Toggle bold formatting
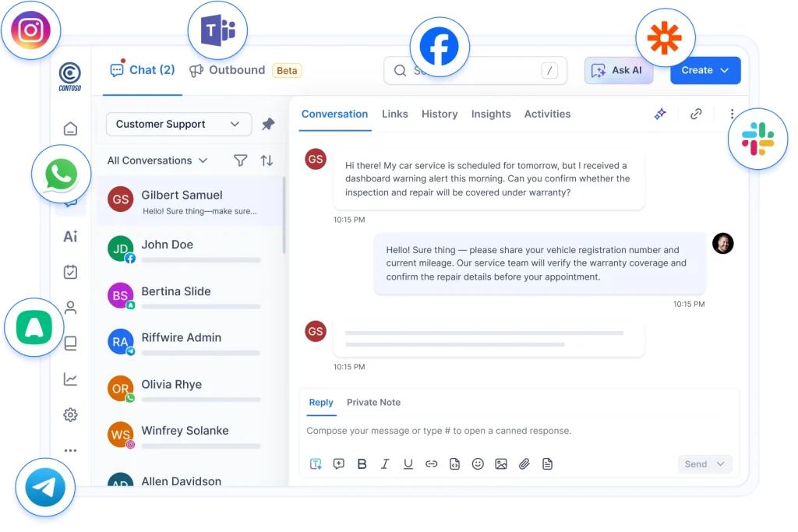798x532 pixels. tap(362, 464)
